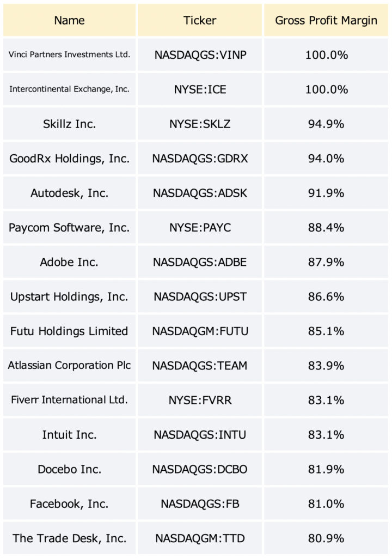The height and width of the screenshot is (558, 392).
Task: Select the Facebook, Inc. name cell
Action: [69, 503]
